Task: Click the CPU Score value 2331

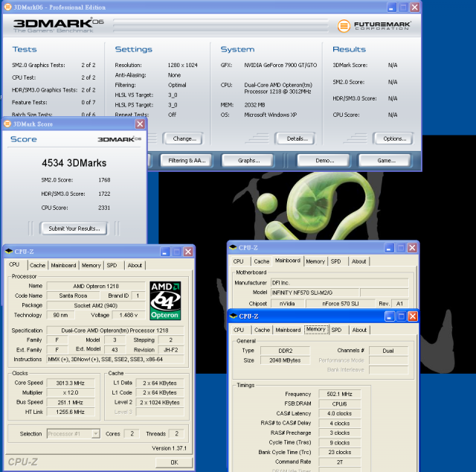Action: pos(104,208)
